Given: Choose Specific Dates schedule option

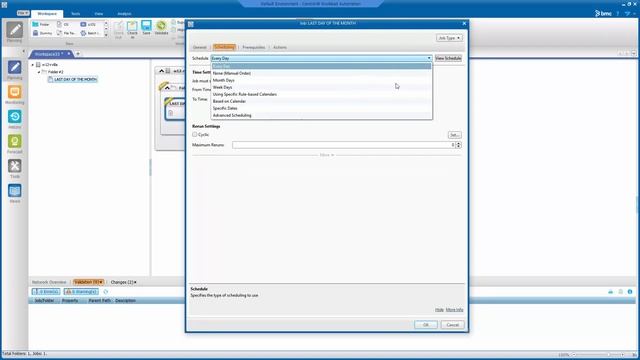Looking at the screenshot, I should tap(322, 108).
